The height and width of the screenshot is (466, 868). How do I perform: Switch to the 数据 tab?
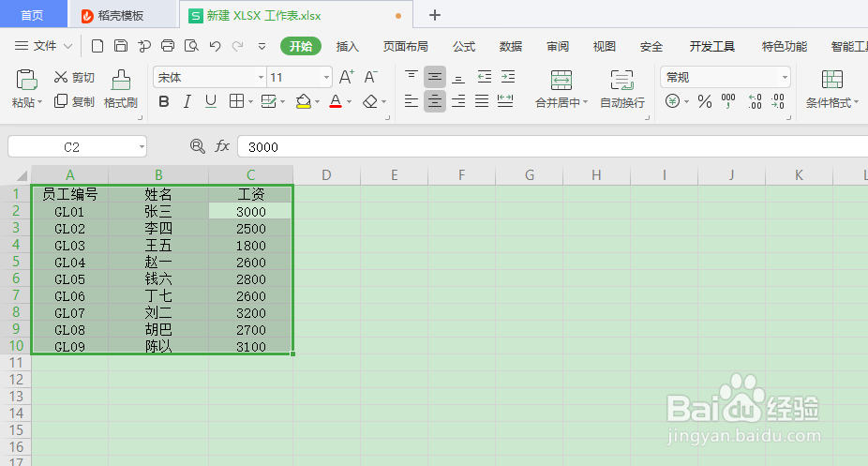510,47
